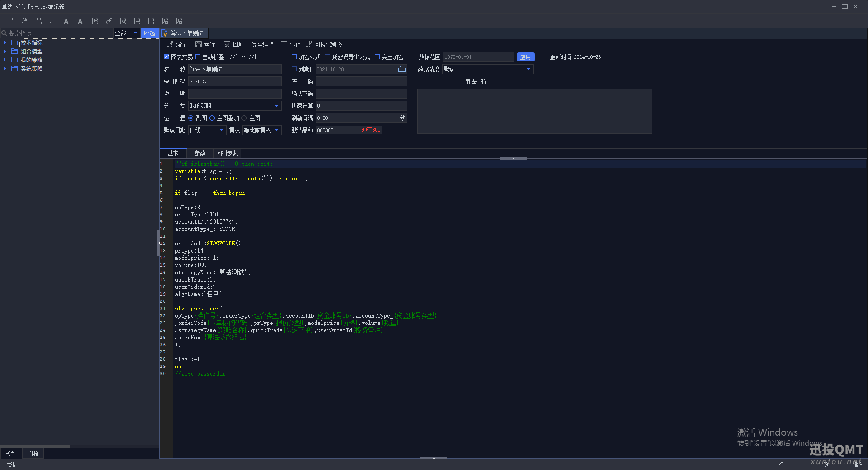Click the 系统策略 folder icon
Viewport: 868px width, 470px height.
pyautogui.click(x=14, y=68)
